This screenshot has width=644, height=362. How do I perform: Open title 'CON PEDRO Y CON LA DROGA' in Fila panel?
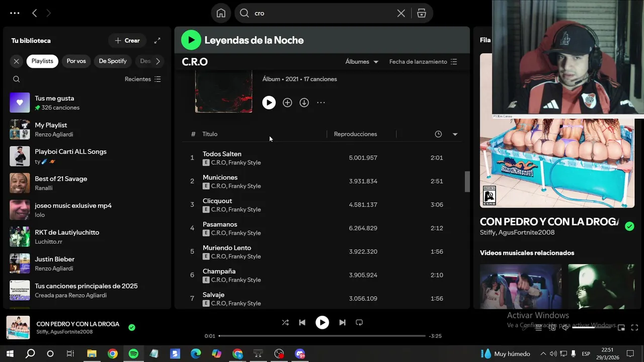pyautogui.click(x=549, y=222)
